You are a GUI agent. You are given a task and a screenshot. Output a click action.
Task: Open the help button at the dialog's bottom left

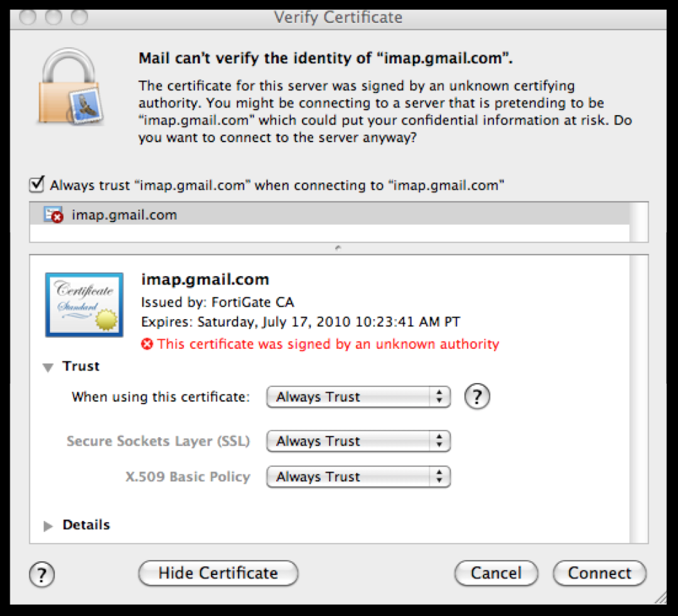42,574
